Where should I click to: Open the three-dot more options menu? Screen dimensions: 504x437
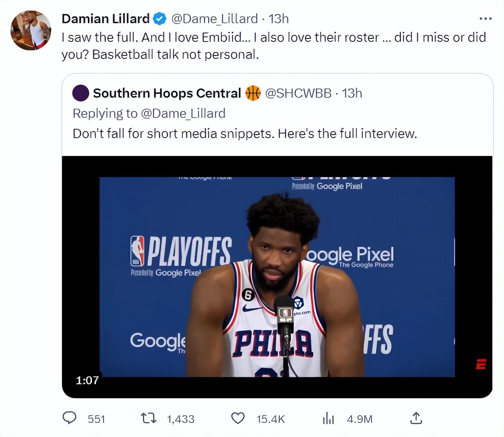click(485, 18)
